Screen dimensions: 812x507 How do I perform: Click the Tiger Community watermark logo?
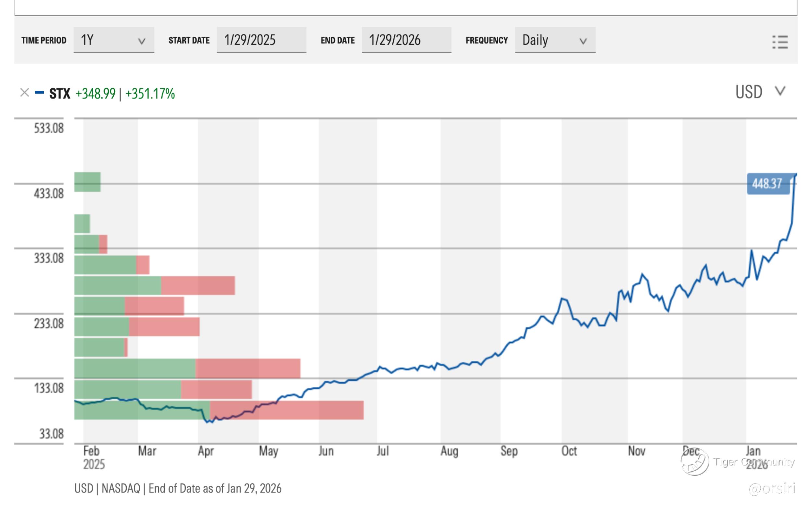pyautogui.click(x=694, y=463)
